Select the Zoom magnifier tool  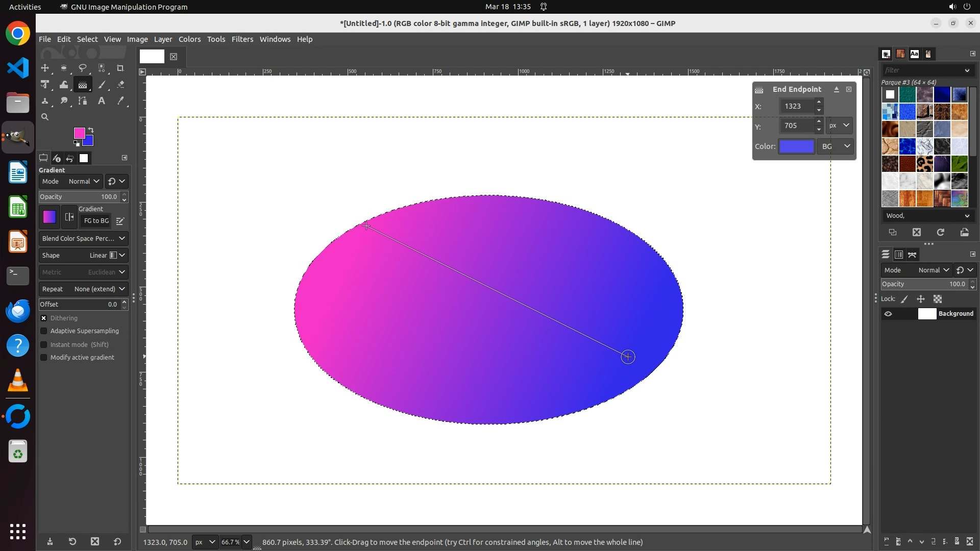[45, 117]
